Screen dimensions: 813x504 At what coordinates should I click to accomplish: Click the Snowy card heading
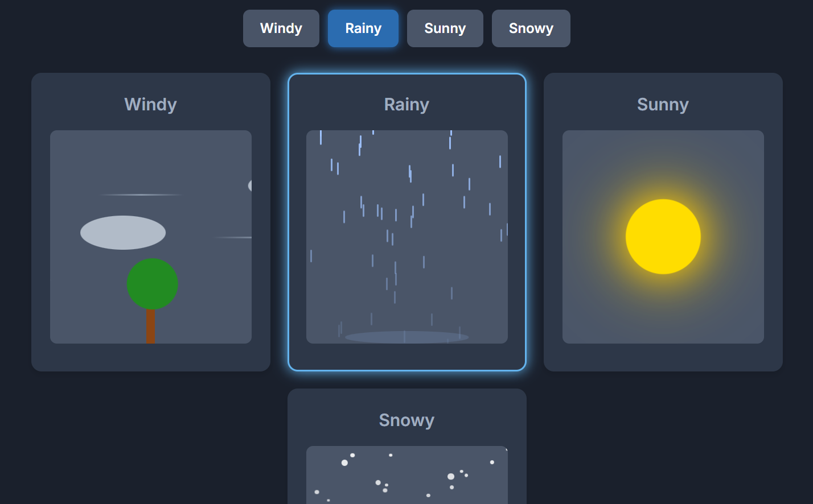tap(407, 420)
